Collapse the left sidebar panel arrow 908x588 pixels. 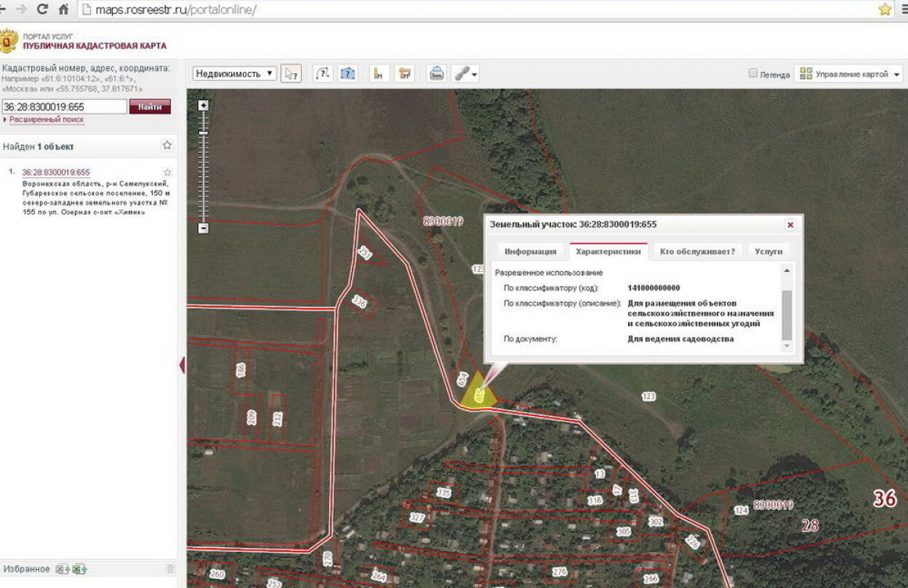182,366
